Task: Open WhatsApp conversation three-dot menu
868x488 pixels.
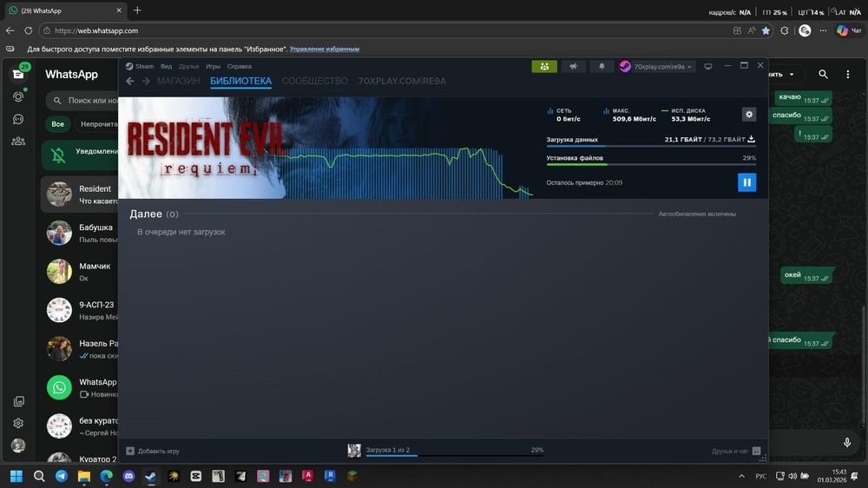Action: pos(847,74)
